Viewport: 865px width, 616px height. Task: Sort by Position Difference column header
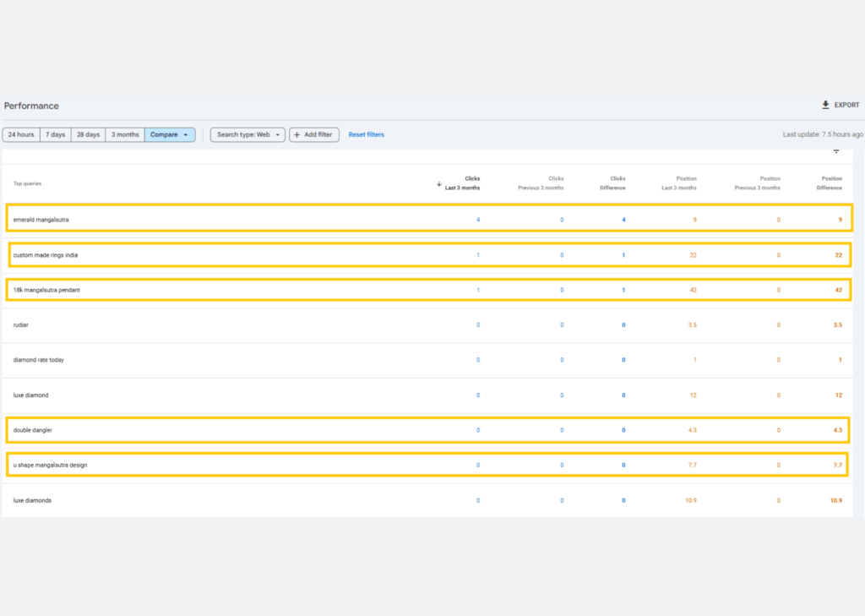pos(831,183)
